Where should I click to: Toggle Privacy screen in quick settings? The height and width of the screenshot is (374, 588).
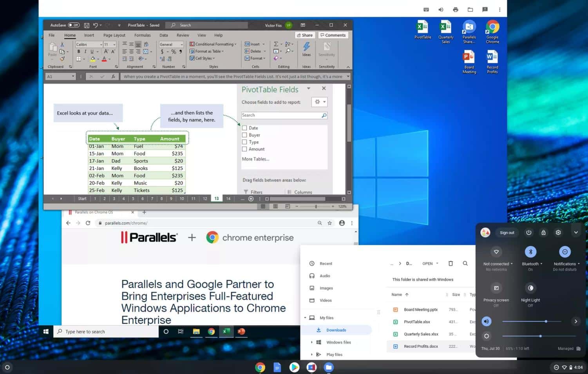(x=496, y=288)
